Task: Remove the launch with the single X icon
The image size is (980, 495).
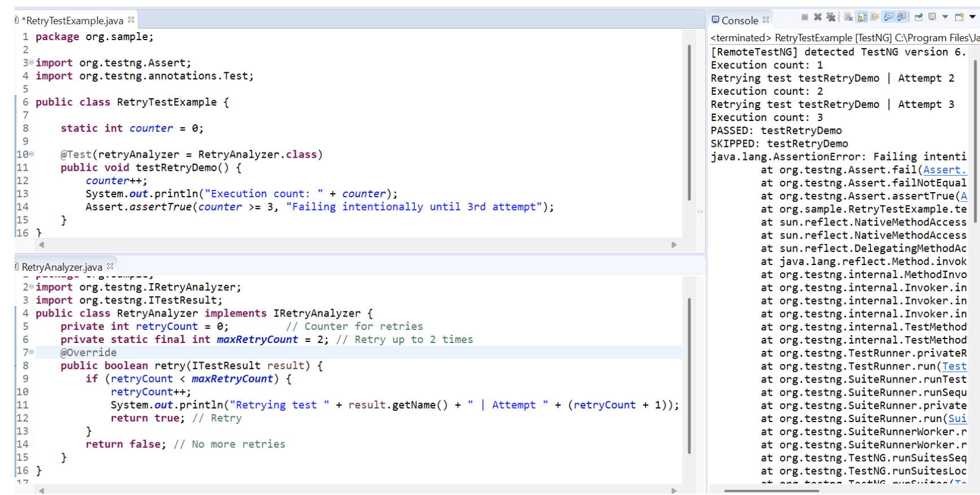Action: click(x=817, y=17)
